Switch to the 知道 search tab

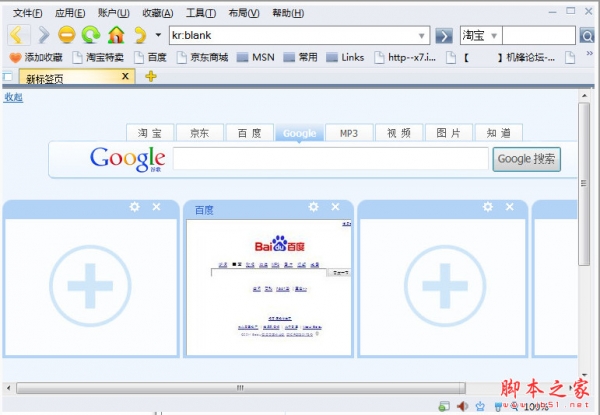[x=499, y=133]
